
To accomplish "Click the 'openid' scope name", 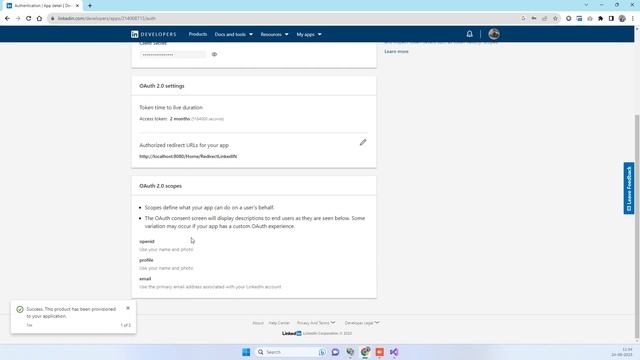I will tap(147, 241).
